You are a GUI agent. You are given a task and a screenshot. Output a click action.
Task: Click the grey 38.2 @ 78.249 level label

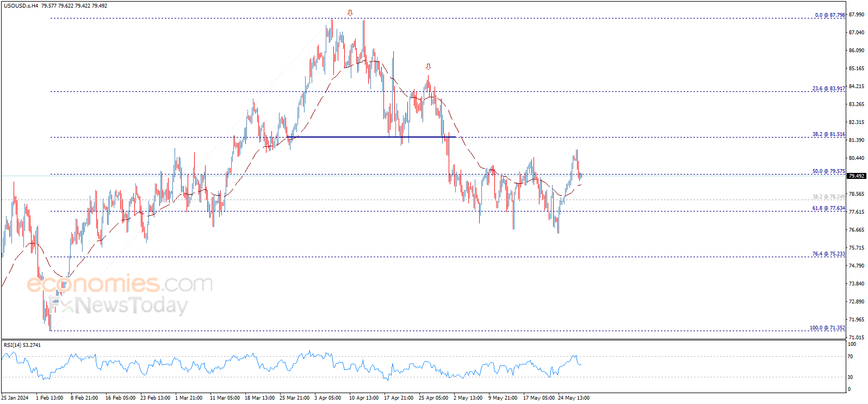[829, 197]
